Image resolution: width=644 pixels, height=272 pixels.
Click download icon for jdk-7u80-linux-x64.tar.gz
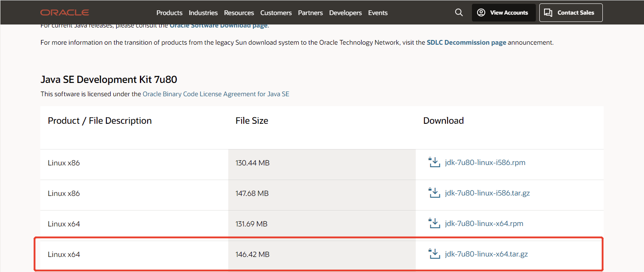(x=434, y=254)
